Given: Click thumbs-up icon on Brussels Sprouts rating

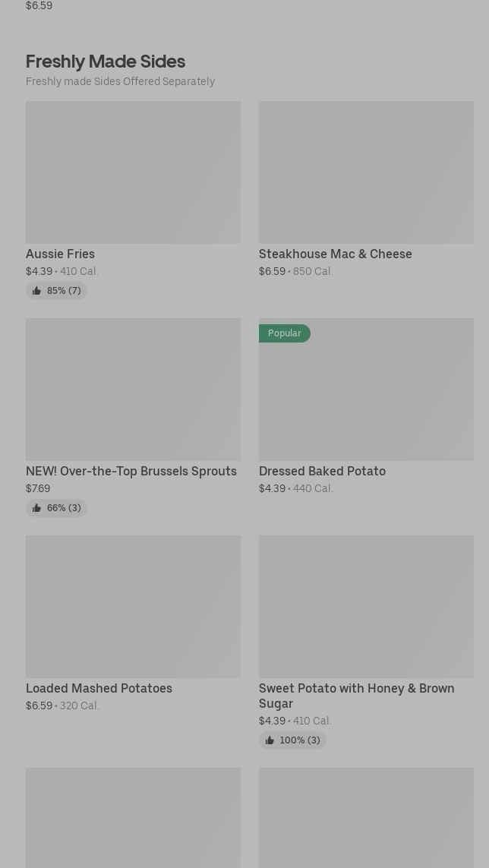Looking at the screenshot, I should click(x=36, y=507).
